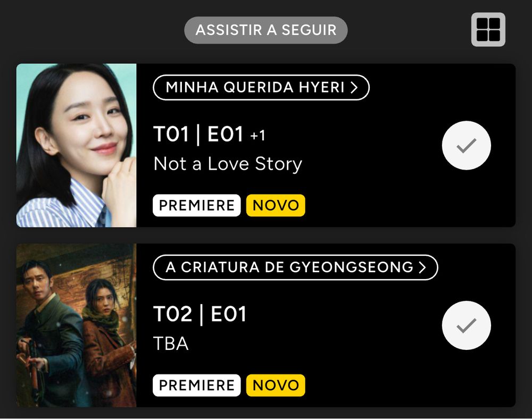Click yellow NOVO badge on Gyeongseong card
The image size is (532, 419).
(276, 386)
